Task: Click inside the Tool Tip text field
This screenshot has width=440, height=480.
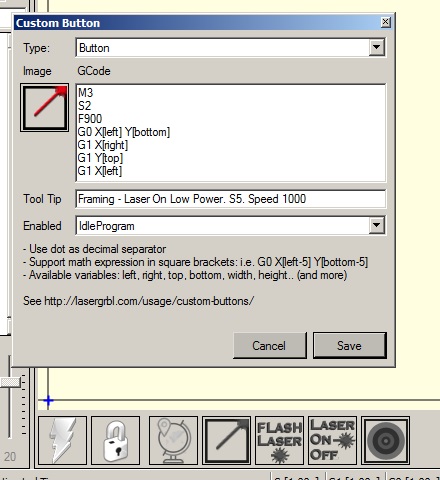Action: tap(231, 199)
